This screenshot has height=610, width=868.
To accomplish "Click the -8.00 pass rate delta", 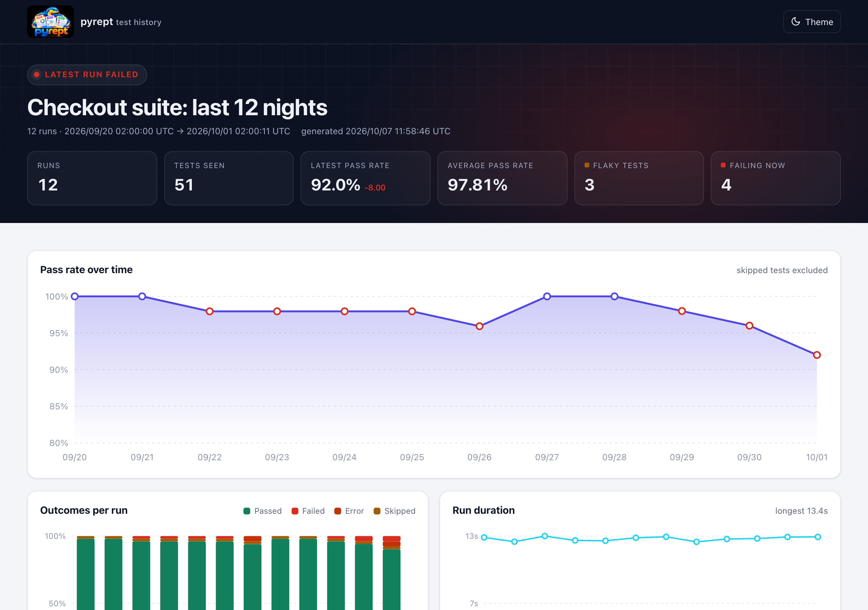I will pos(375,187).
